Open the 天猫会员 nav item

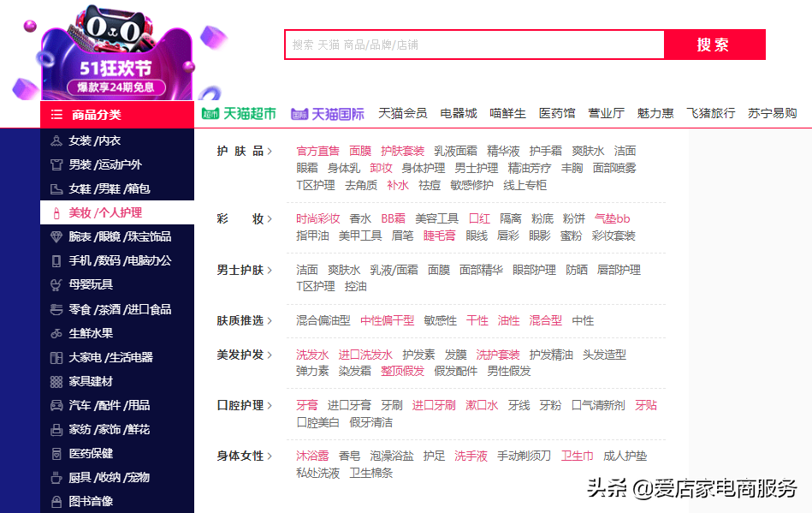click(x=402, y=114)
